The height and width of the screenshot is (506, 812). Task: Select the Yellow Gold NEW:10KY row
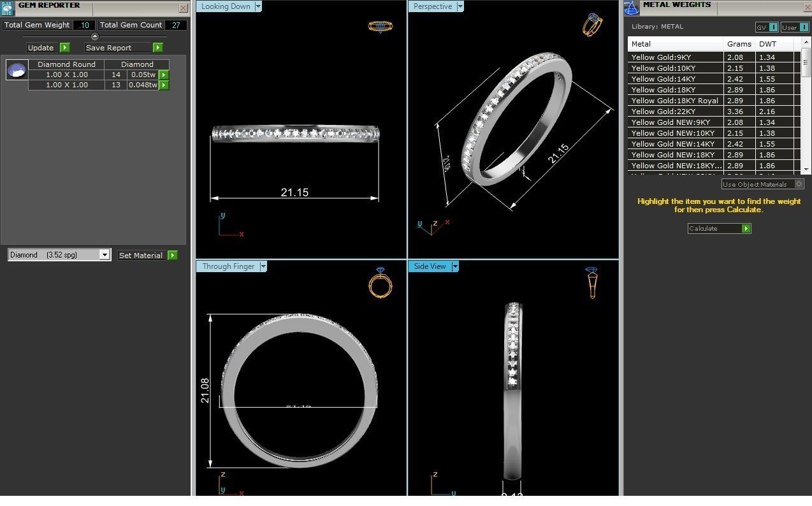coord(714,133)
